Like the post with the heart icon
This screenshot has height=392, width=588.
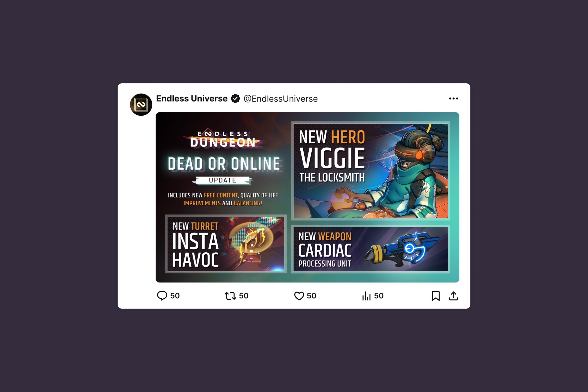click(x=299, y=296)
